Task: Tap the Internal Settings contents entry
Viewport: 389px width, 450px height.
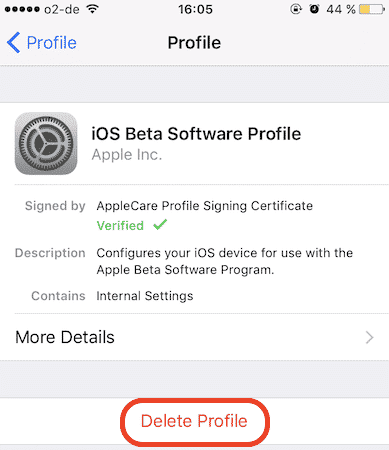Action: point(145,296)
